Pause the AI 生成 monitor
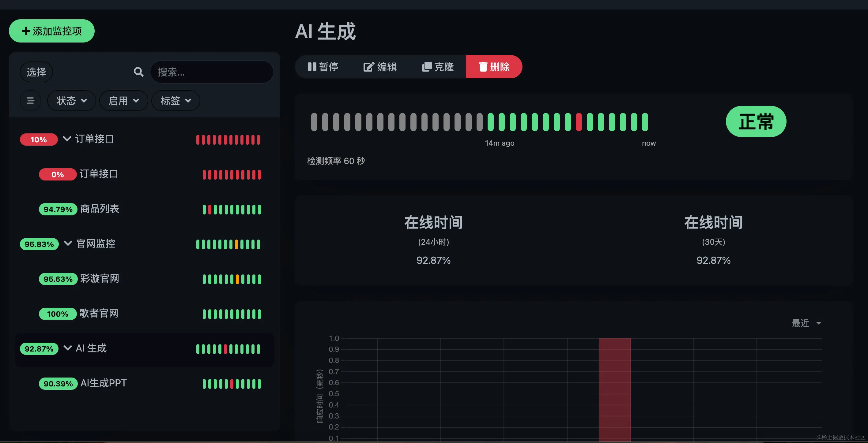868x443 pixels. pos(323,67)
